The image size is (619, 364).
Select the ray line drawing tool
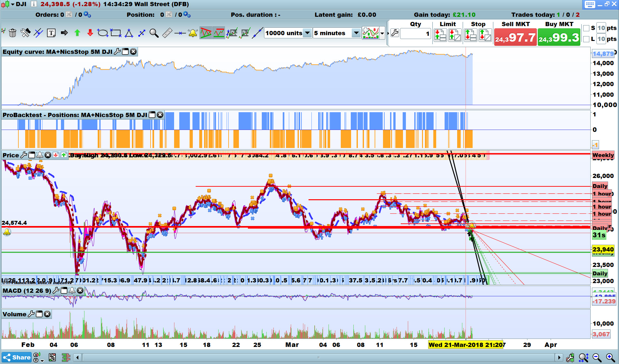pyautogui.click(x=257, y=33)
